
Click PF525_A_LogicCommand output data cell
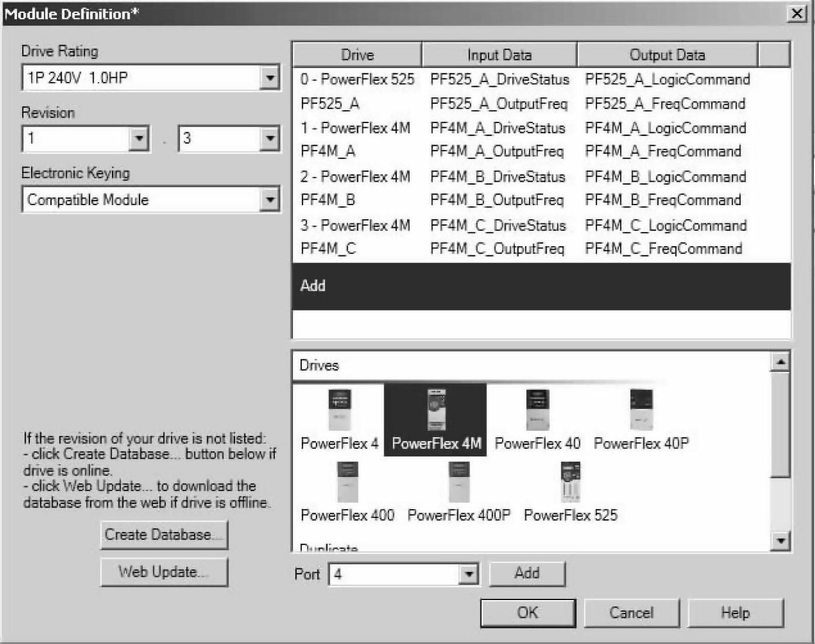[667, 79]
